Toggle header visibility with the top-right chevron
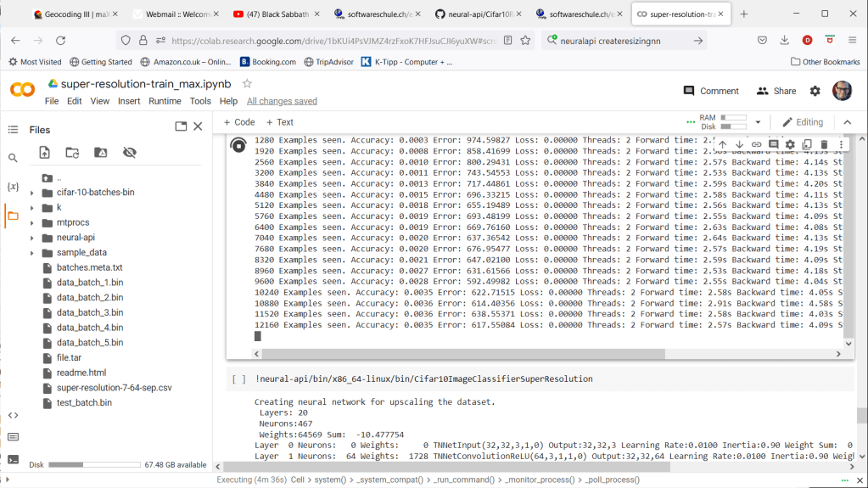Viewport: 868px width, 488px height. pyautogui.click(x=847, y=122)
